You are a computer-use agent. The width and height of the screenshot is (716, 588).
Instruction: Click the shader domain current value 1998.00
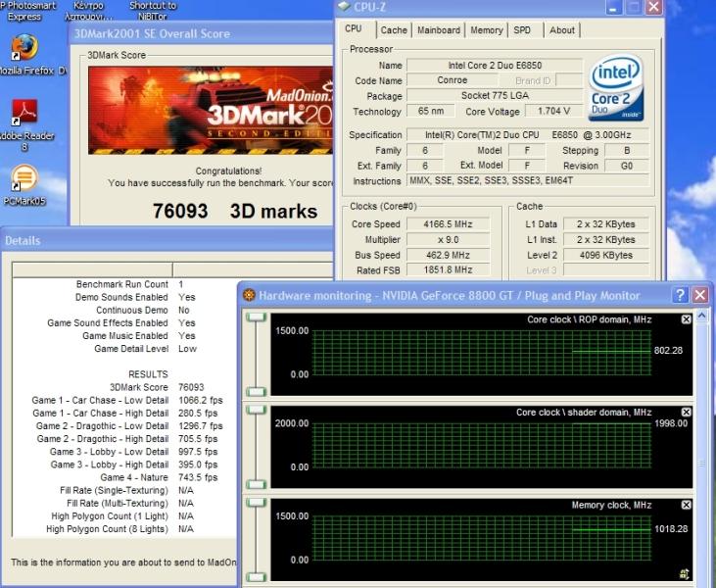(x=671, y=423)
